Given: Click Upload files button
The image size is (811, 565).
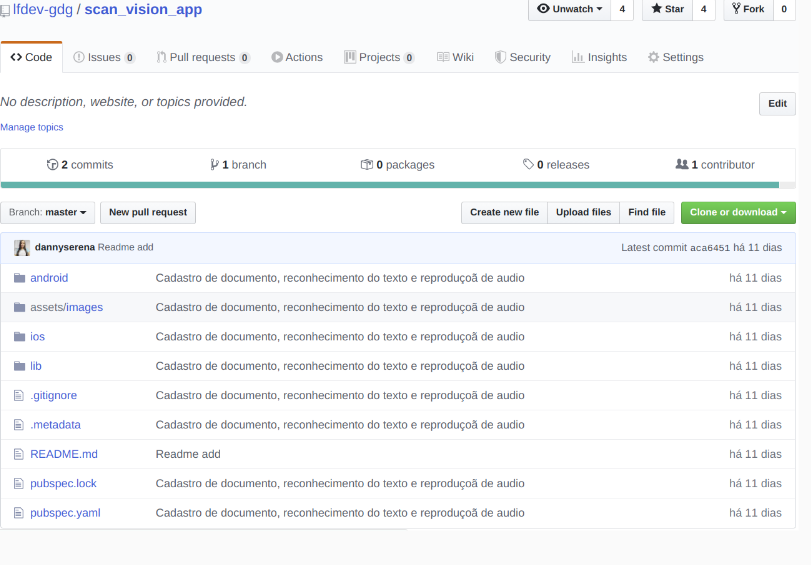Looking at the screenshot, I should coord(583,213).
